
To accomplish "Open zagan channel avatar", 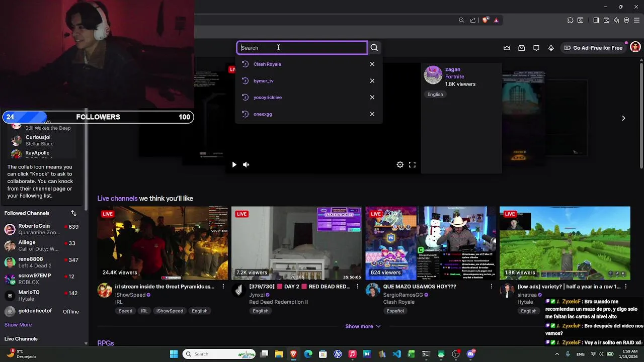I will click(x=433, y=75).
